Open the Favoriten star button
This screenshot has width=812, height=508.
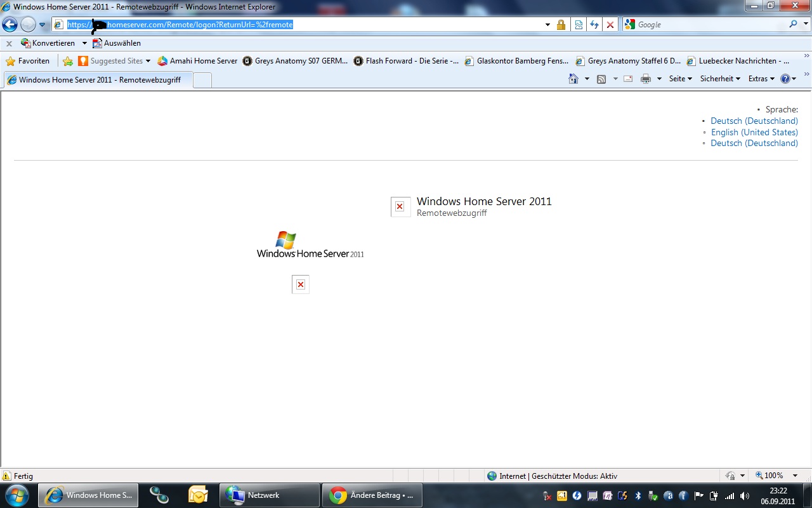click(x=28, y=61)
